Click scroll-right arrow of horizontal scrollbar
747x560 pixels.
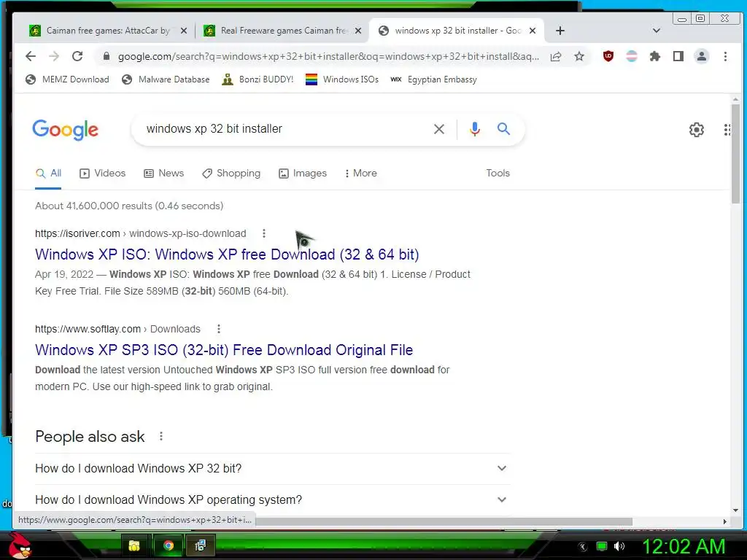[x=724, y=521]
